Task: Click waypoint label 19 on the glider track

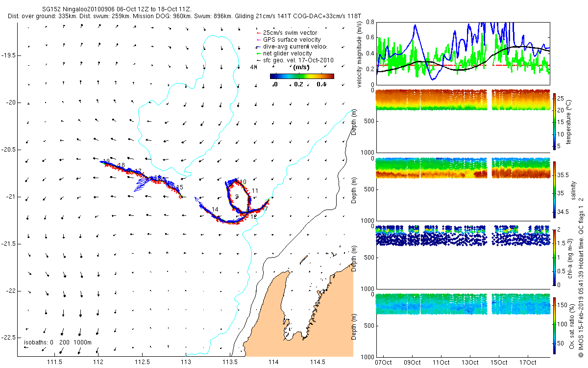Action: [x=106, y=161]
